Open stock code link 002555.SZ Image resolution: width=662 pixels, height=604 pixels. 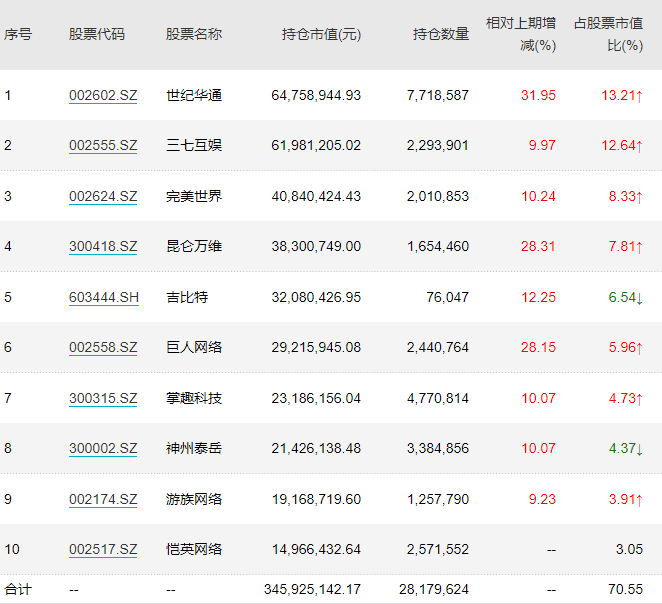click(x=103, y=146)
